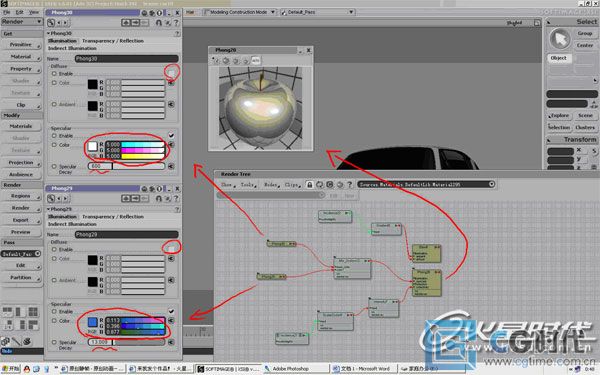Click the blue Specular color swatch in Phong29
600x375 pixels.
(92, 322)
